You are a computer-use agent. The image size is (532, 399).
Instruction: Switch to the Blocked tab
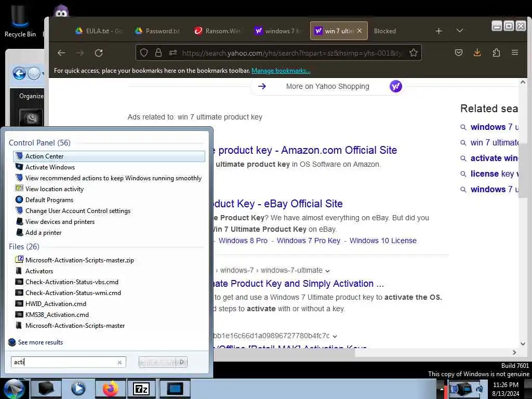pyautogui.click(x=385, y=31)
